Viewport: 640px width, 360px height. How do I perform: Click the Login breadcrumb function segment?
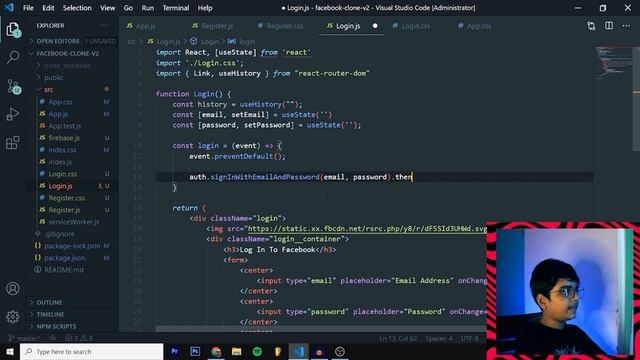(x=205, y=42)
